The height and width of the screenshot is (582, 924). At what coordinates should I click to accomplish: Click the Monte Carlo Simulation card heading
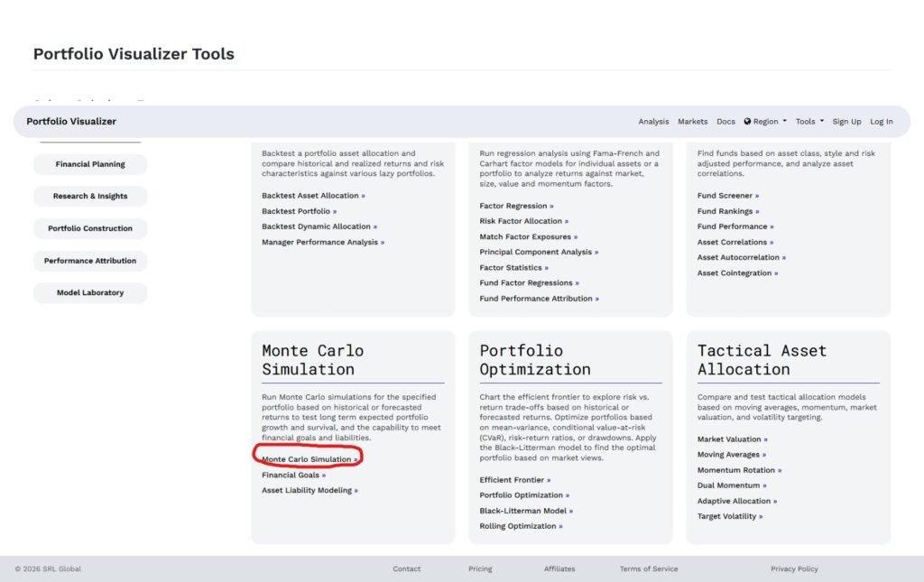pyautogui.click(x=312, y=360)
